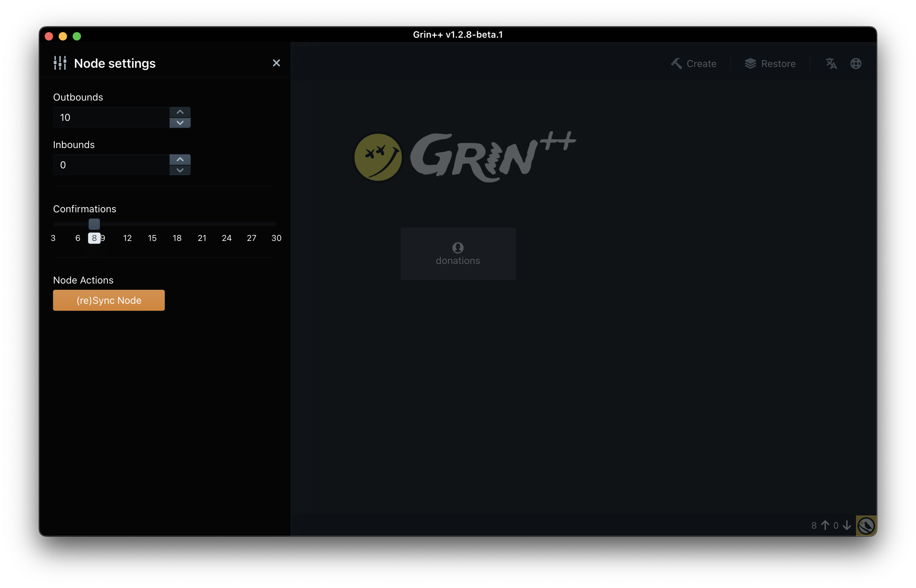This screenshot has height=588, width=916.
Task: Click the outbound peers up arrow indicator
Action: click(x=825, y=525)
